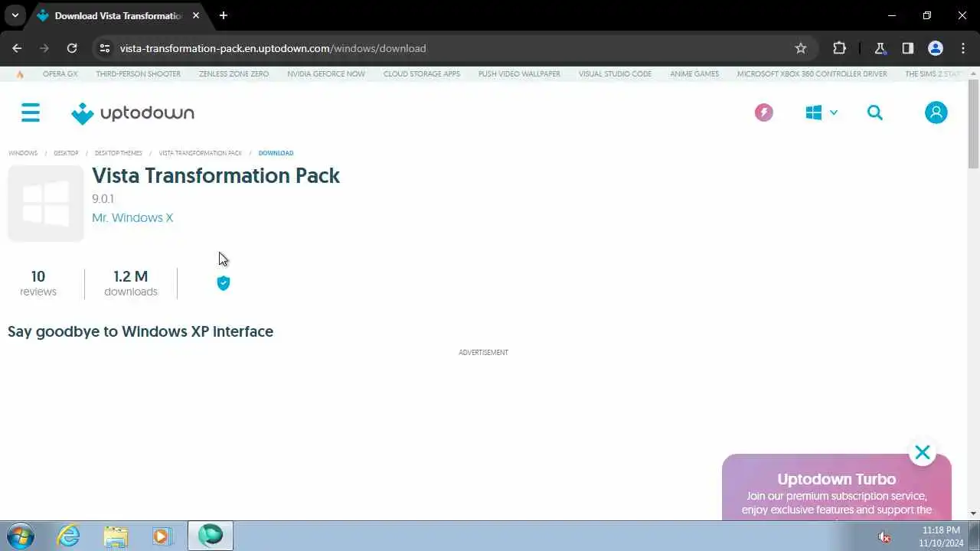Viewport: 980px width, 551px height.
Task: Open the Windows platform selector dropdown
Action: click(822, 112)
